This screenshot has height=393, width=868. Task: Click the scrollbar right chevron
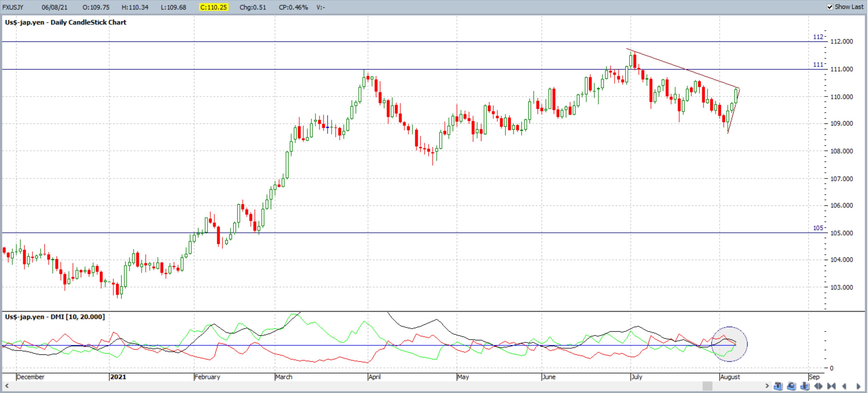tap(767, 386)
